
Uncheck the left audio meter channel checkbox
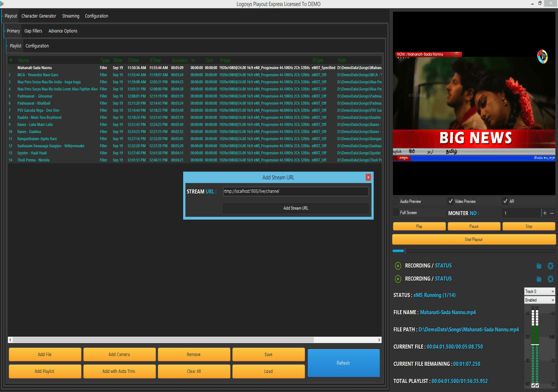tap(533, 385)
